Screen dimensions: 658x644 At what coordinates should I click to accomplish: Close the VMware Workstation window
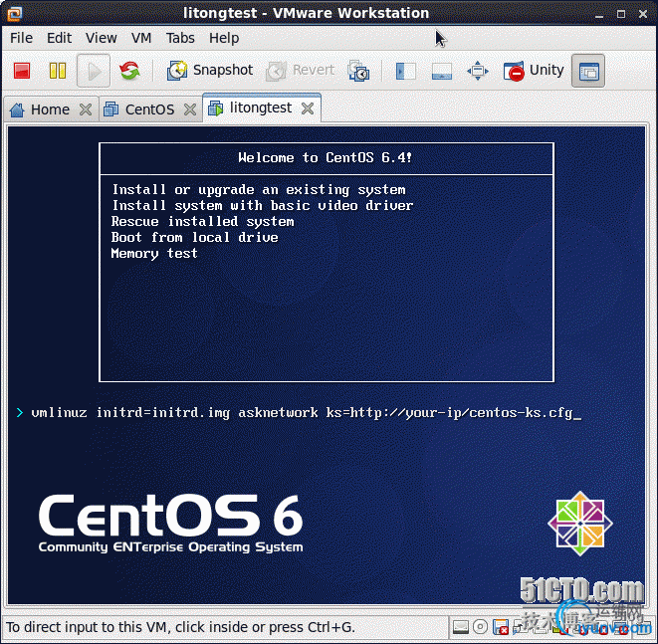coord(643,14)
